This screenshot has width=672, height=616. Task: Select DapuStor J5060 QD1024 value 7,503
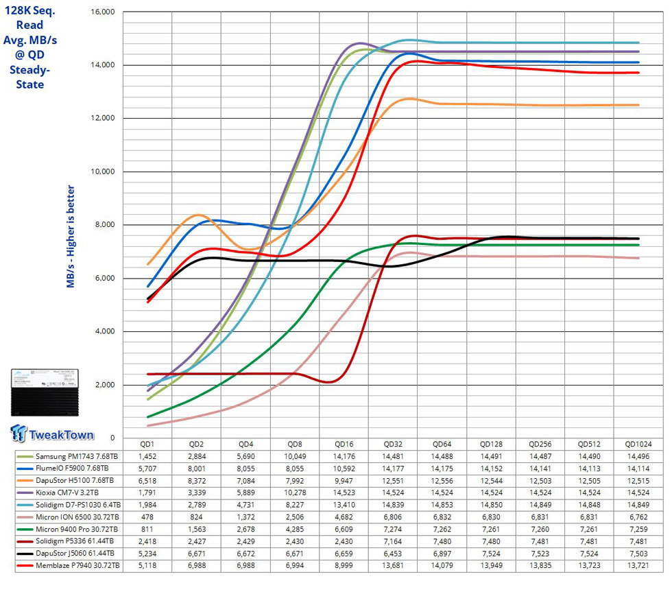[x=638, y=554]
